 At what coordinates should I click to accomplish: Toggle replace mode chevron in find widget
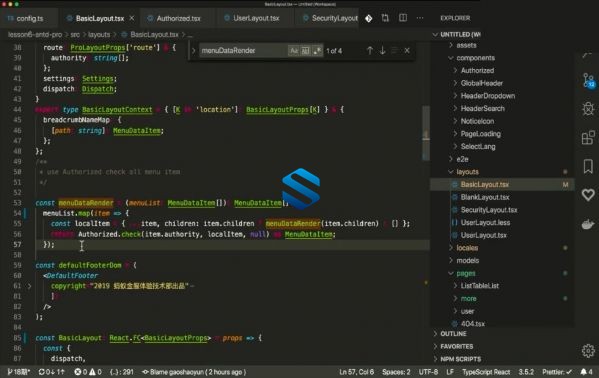pos(193,50)
